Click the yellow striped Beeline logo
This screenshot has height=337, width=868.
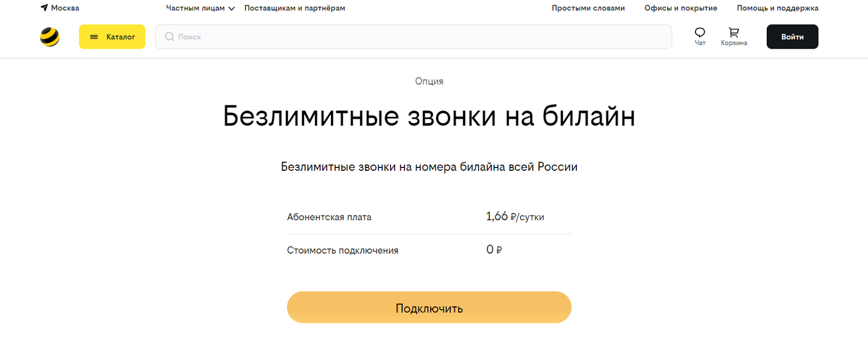pos(50,37)
